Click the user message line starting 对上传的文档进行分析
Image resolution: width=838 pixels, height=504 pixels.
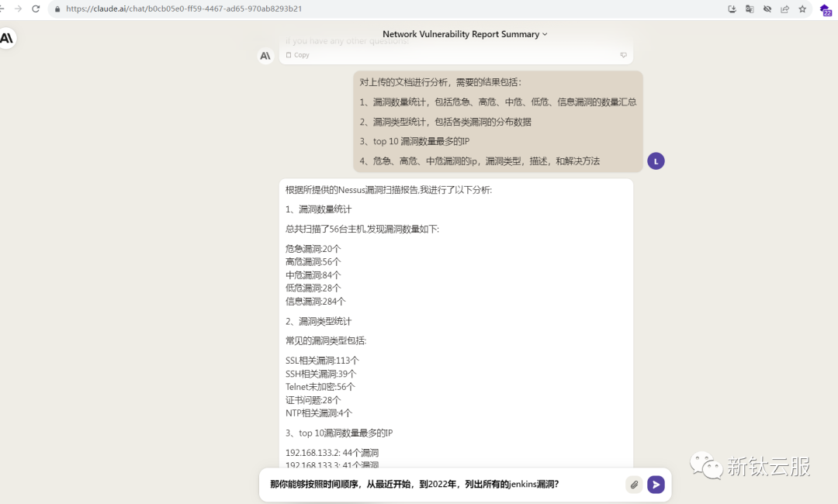[441, 82]
